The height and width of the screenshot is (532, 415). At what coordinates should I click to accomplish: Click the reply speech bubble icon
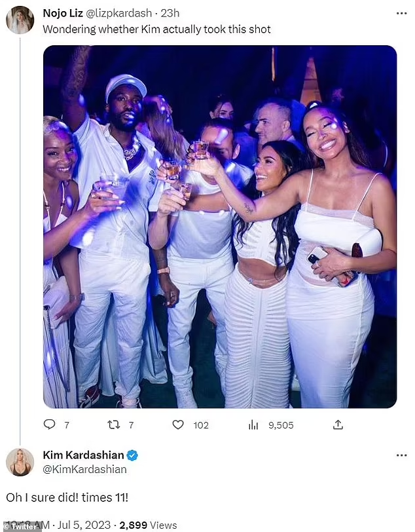[x=49, y=425]
